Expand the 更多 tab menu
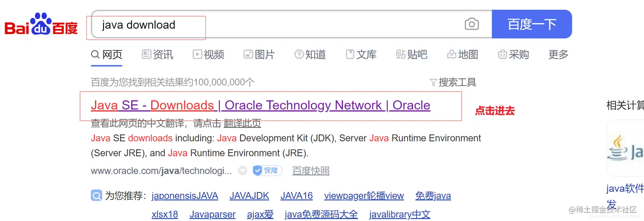This screenshot has height=221, width=644. click(558, 55)
